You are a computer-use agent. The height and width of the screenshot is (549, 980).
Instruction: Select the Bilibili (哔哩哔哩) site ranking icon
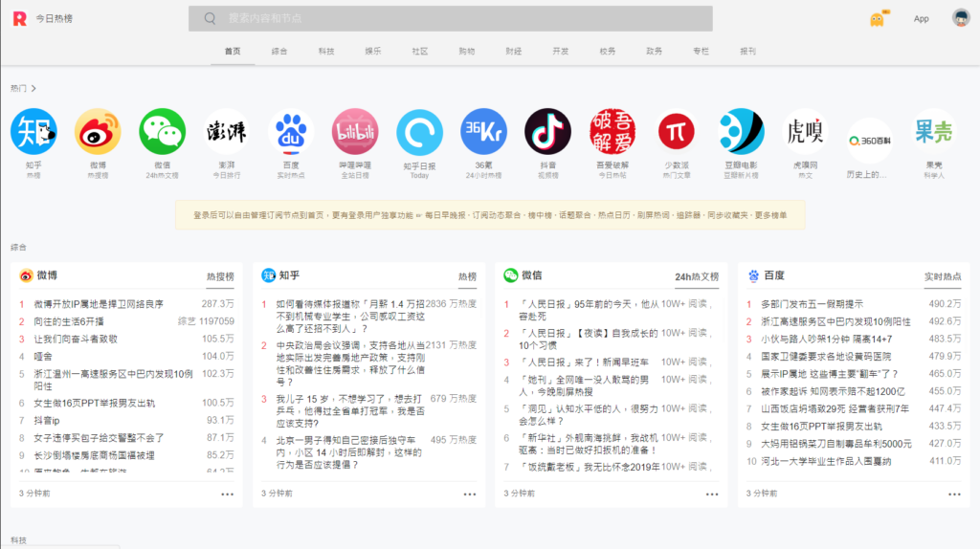point(355,132)
